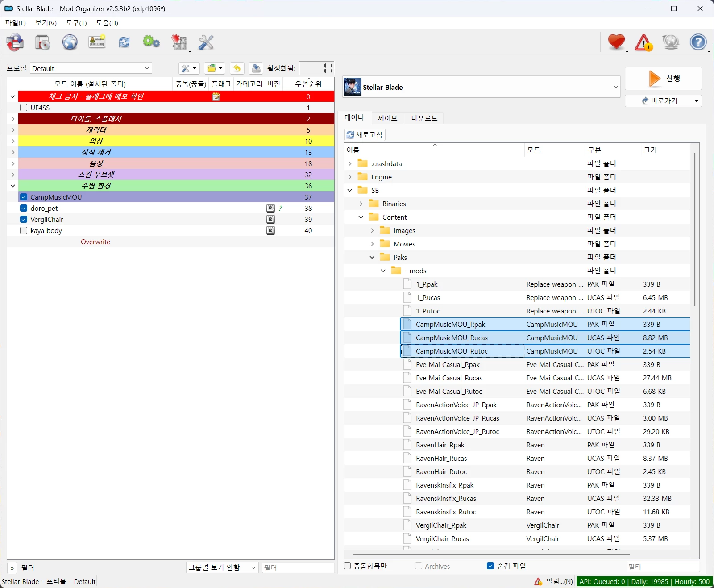Open the 도구(T) menu
The width and height of the screenshot is (714, 588).
click(x=76, y=23)
